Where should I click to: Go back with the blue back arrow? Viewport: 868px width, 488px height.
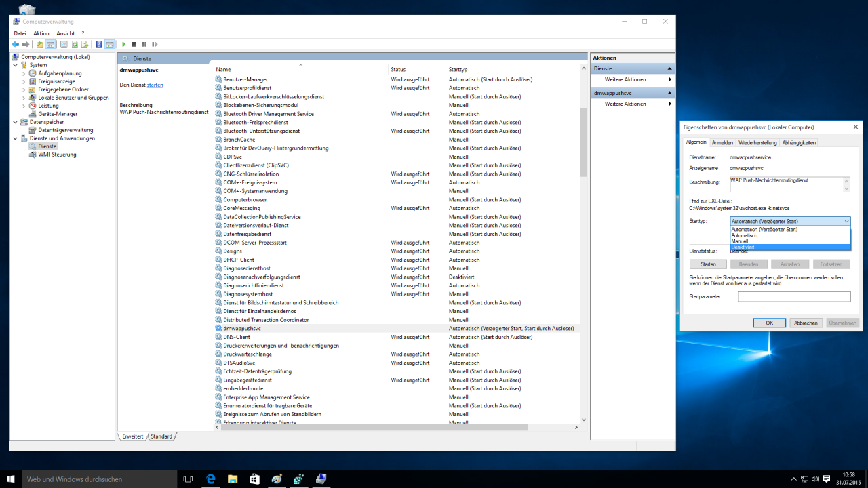pyautogui.click(x=16, y=44)
